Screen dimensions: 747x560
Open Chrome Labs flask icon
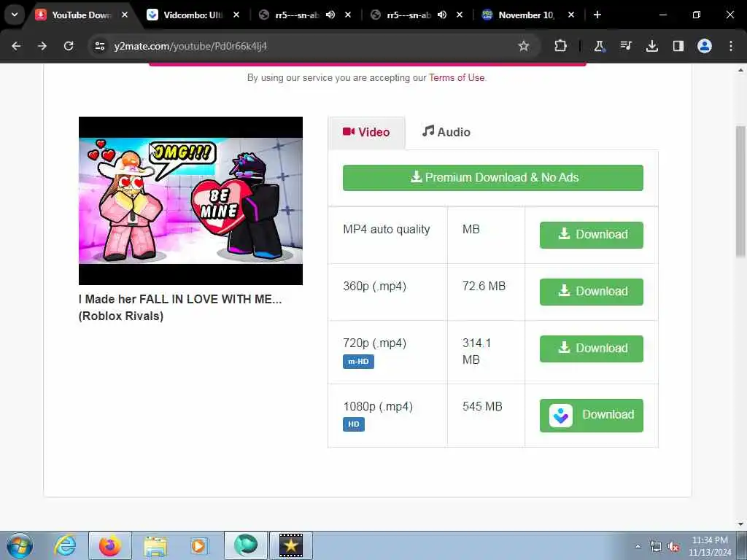tap(599, 46)
